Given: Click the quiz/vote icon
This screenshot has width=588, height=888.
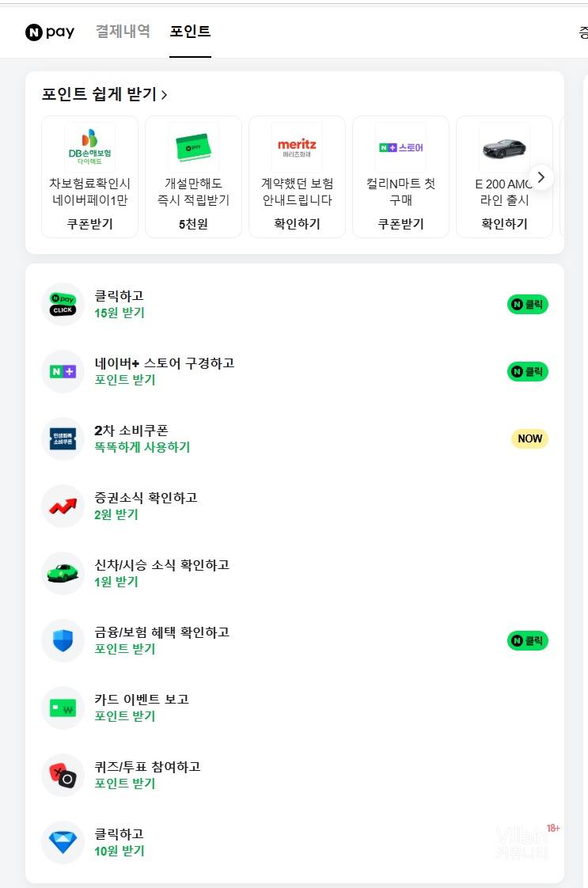Looking at the screenshot, I should 63,775.
